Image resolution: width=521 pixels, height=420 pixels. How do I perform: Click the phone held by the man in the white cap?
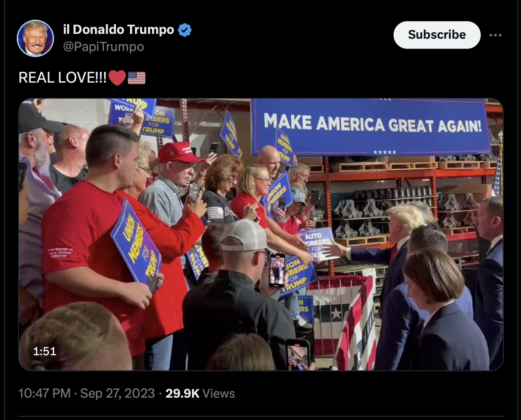277,270
